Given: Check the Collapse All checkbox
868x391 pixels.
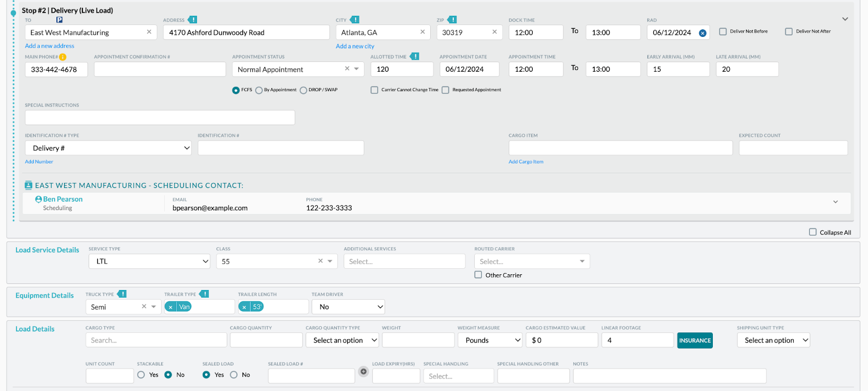Looking at the screenshot, I should point(813,232).
